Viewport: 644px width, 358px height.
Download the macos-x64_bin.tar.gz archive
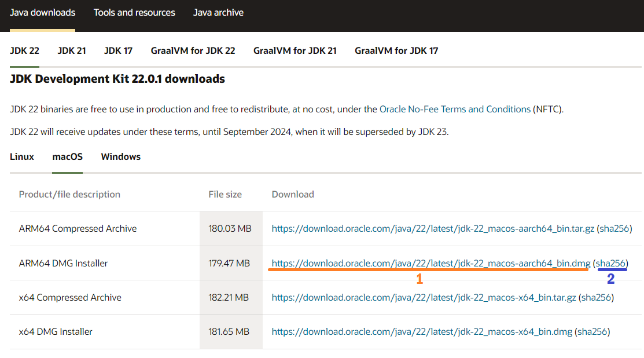(x=424, y=297)
